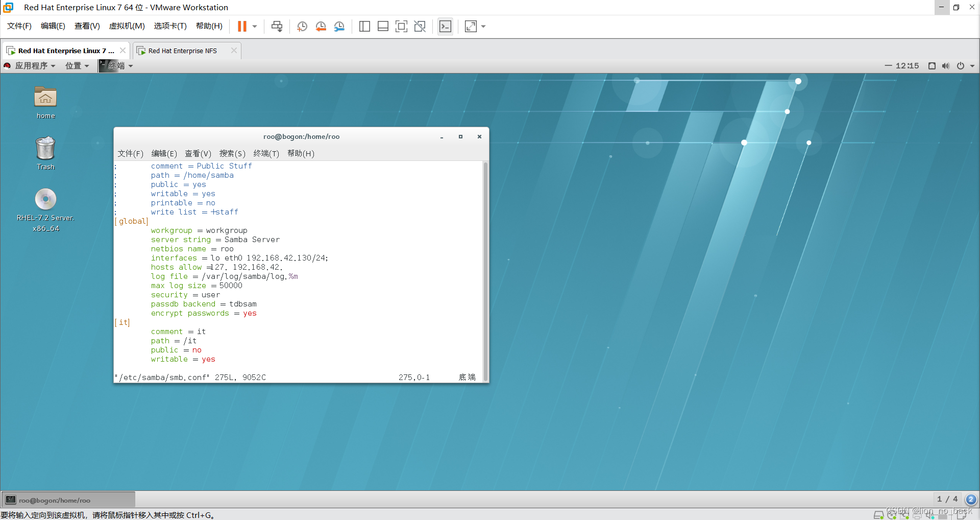This screenshot has width=980, height=520.
Task: Open the 终端 app menu in top bar
Action: [x=116, y=66]
